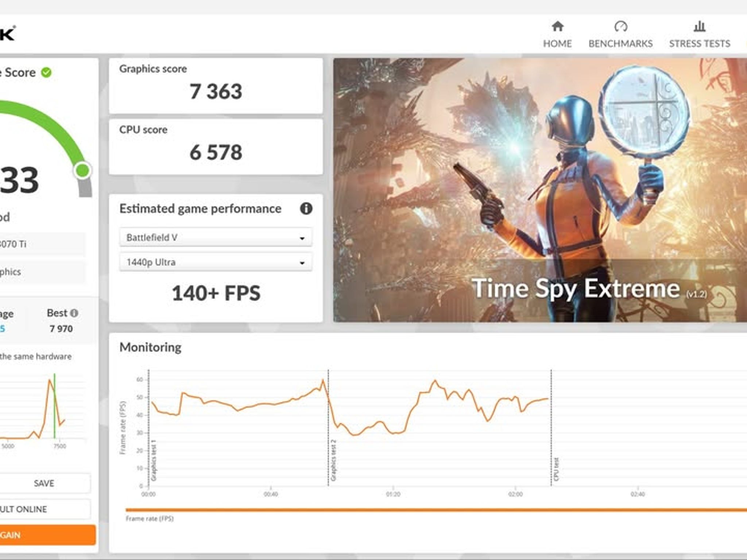
Task: Click the Estimated game performance heading
Action: pyautogui.click(x=200, y=209)
